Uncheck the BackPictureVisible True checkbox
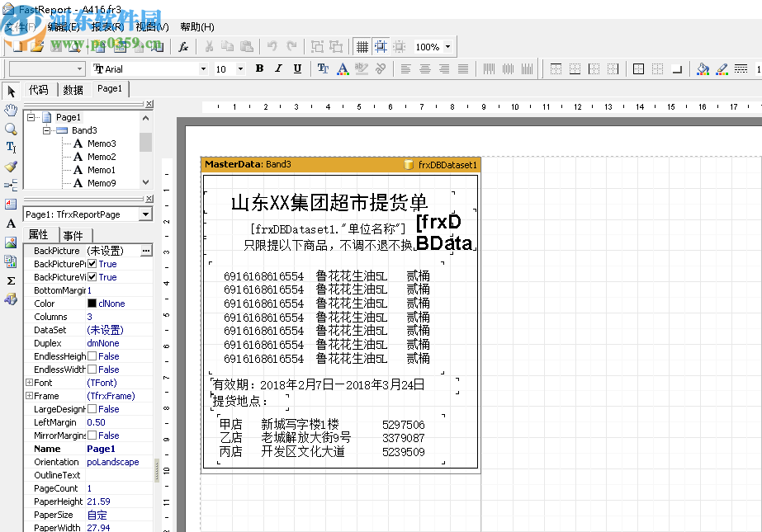 pyautogui.click(x=92, y=277)
